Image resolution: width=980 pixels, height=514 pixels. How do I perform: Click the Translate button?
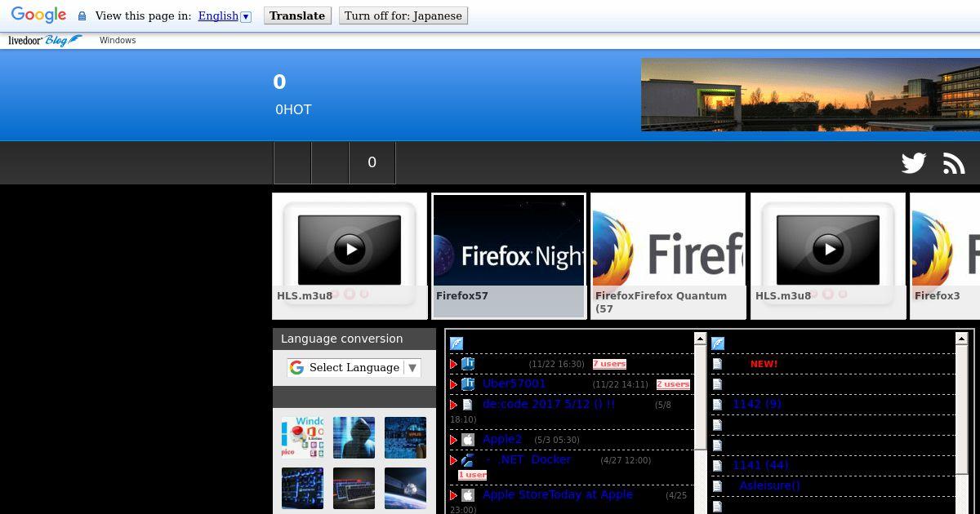coord(297,16)
